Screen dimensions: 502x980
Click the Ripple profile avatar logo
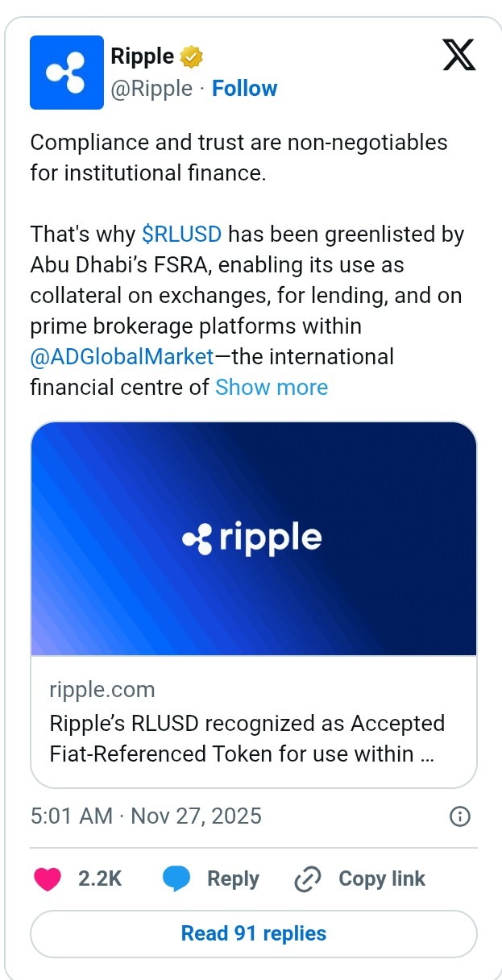[x=67, y=73]
